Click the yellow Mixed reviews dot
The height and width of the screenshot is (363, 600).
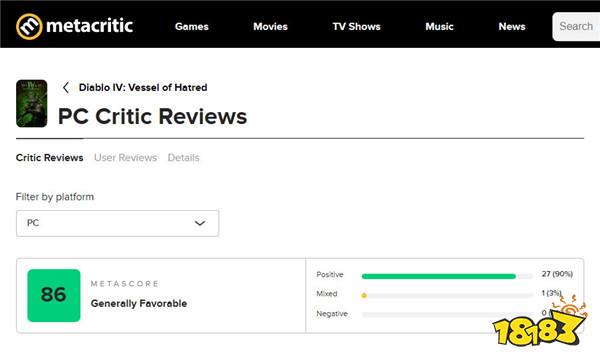click(x=364, y=295)
